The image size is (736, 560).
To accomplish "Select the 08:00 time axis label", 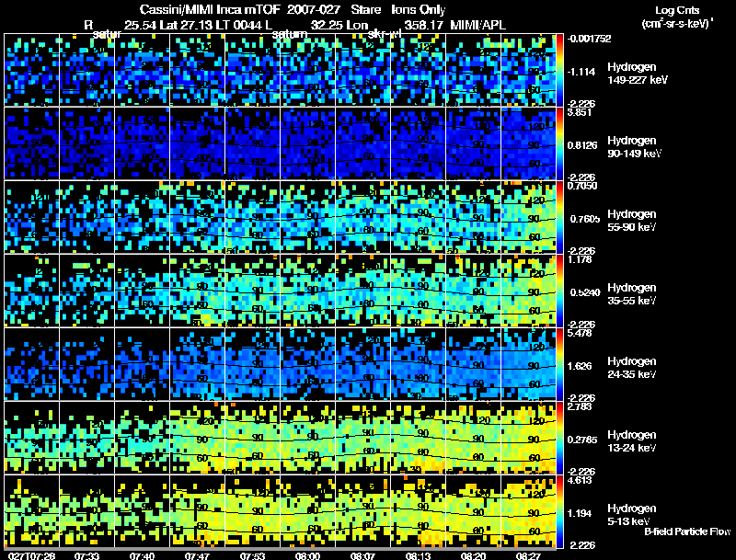I will coord(307,555).
